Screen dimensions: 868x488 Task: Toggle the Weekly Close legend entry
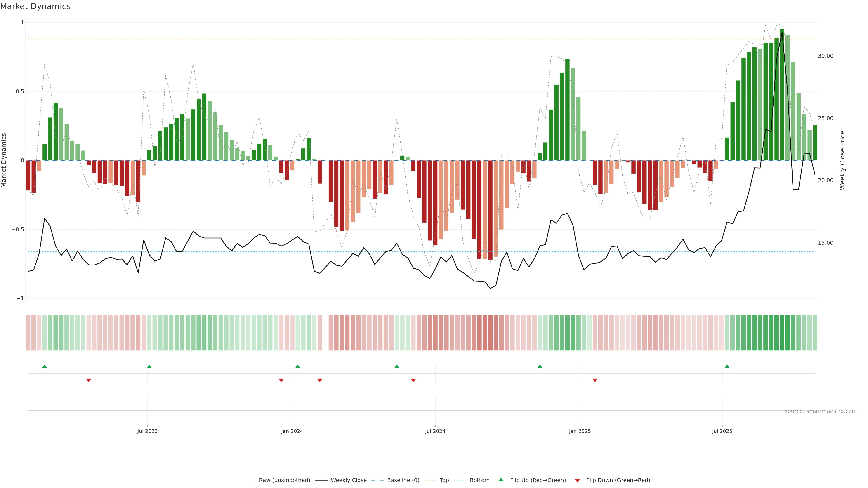348,480
